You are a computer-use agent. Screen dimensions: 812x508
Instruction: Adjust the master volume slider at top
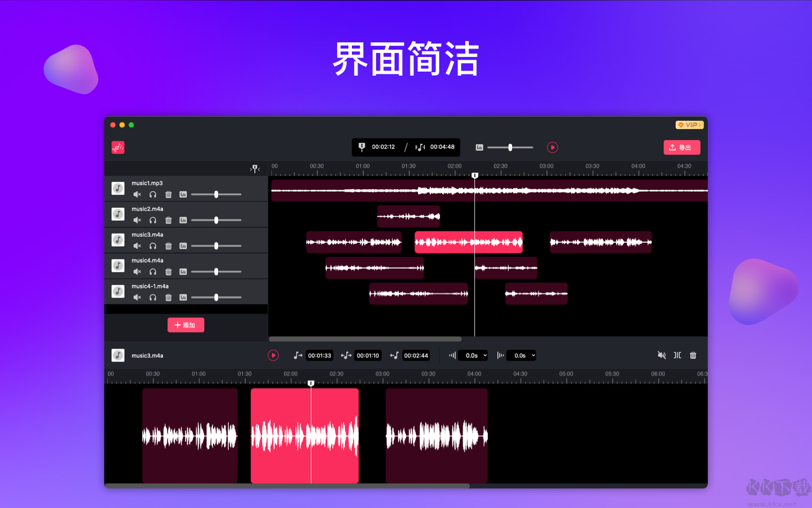pyautogui.click(x=510, y=147)
